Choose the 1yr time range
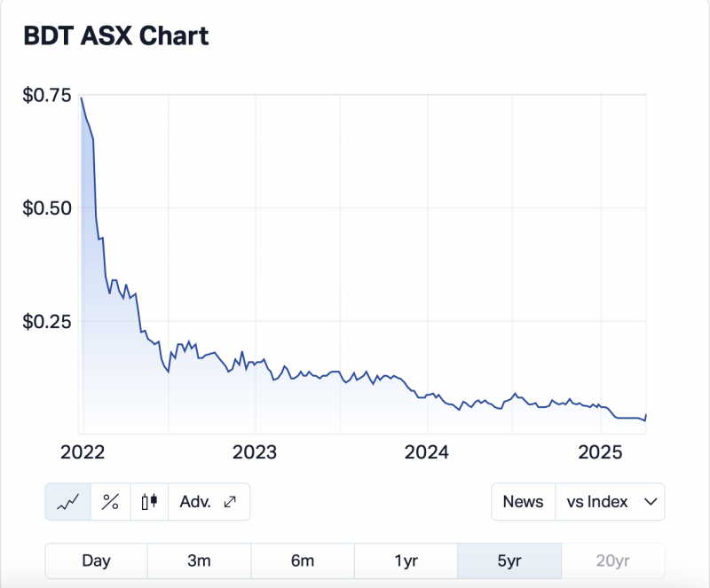Viewport: 710px width, 588px height. click(406, 561)
